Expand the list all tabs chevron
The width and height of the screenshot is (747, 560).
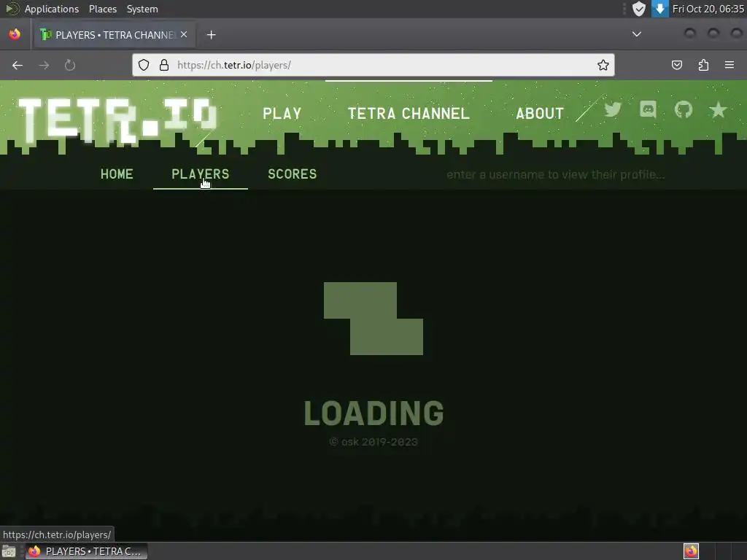point(636,34)
